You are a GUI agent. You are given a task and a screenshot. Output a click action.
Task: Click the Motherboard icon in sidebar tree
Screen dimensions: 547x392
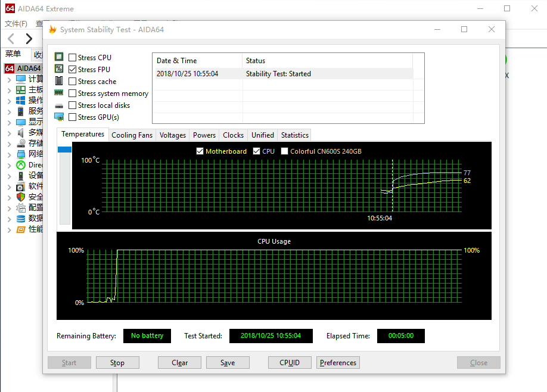pos(21,89)
